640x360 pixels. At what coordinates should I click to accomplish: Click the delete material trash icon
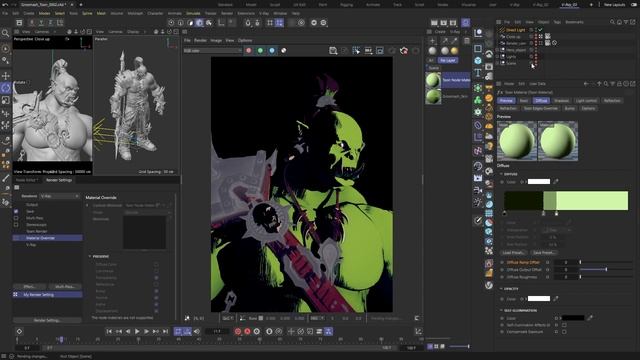[467, 40]
